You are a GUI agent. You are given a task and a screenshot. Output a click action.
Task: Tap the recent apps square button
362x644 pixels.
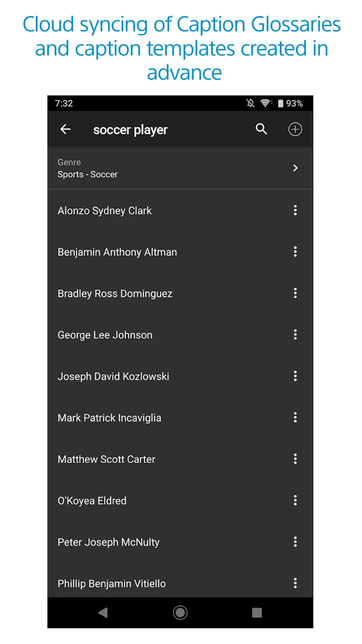257,613
